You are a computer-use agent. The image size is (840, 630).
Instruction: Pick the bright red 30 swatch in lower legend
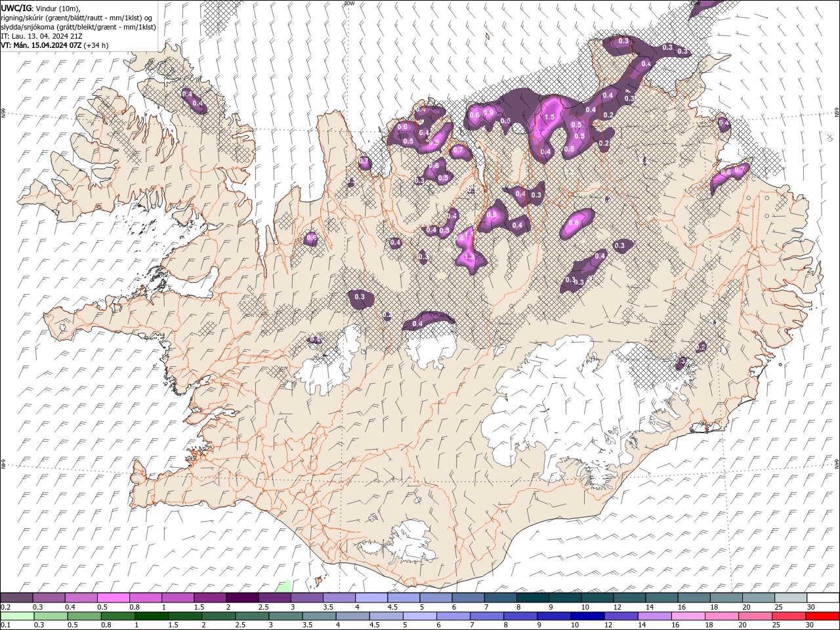(822, 616)
